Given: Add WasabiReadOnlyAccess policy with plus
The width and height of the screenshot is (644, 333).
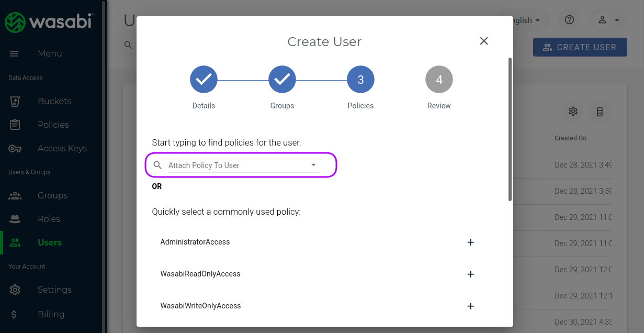Looking at the screenshot, I should (470, 274).
